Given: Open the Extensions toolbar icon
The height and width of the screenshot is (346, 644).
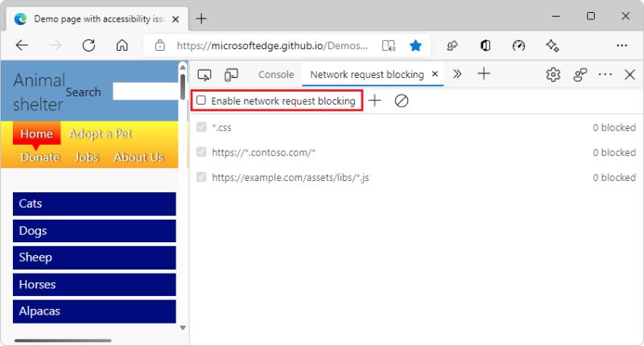Looking at the screenshot, I should (452, 46).
